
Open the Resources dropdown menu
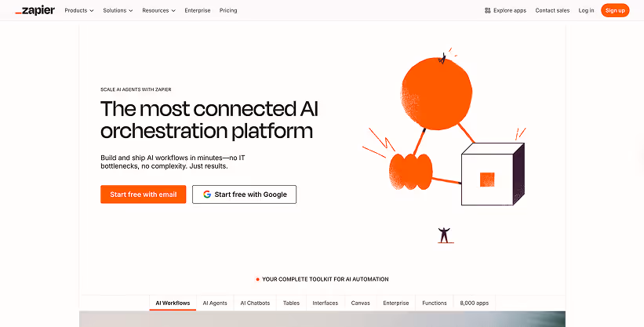pyautogui.click(x=158, y=10)
